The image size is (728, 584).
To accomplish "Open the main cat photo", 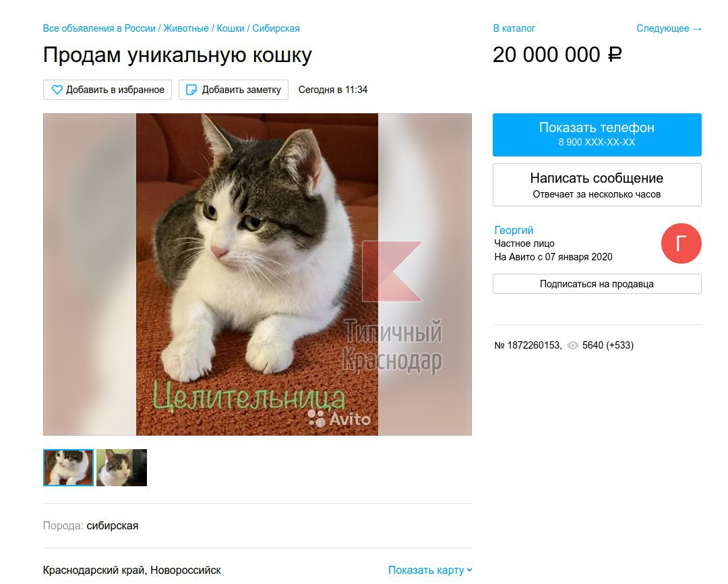I will [x=257, y=274].
